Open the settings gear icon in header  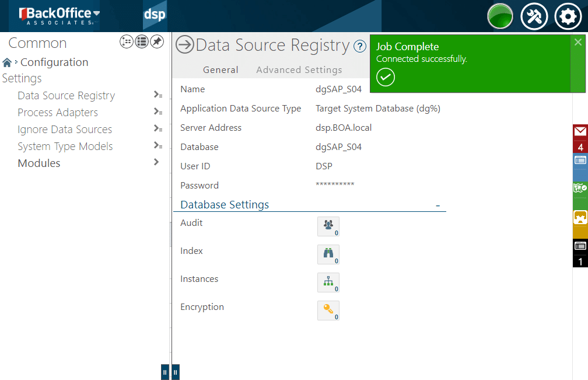point(568,16)
